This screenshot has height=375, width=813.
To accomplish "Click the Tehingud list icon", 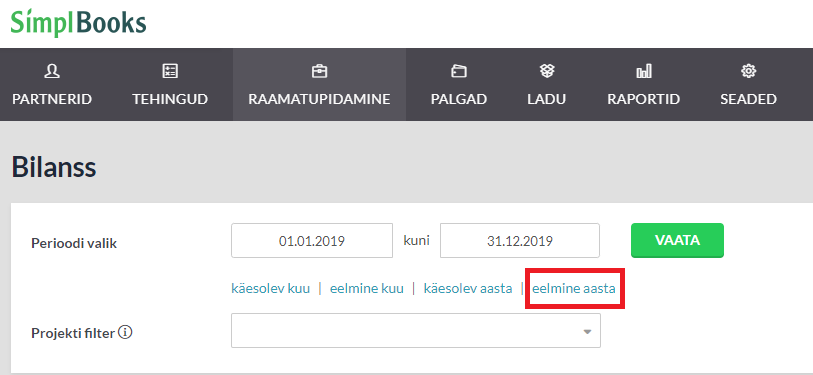I will point(170,72).
